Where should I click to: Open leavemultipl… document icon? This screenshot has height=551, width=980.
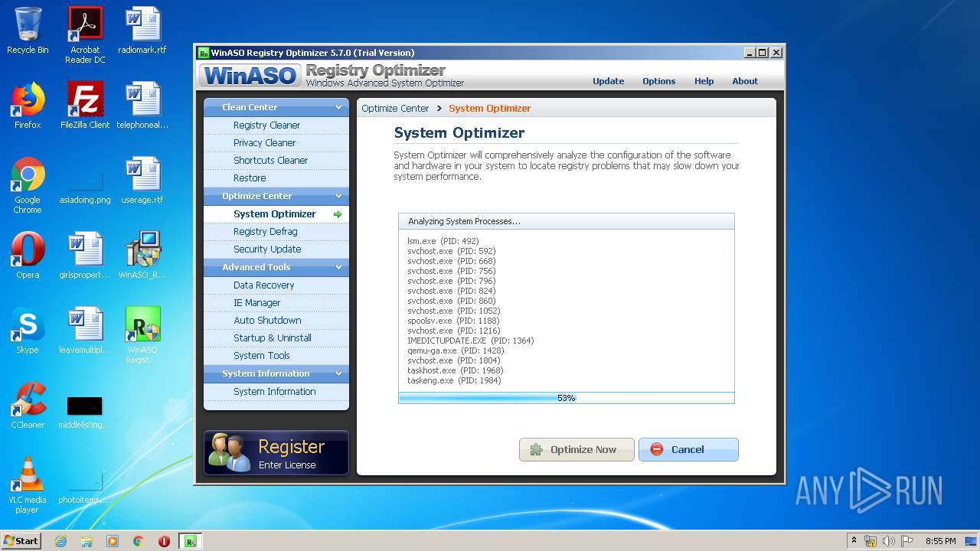click(85, 331)
